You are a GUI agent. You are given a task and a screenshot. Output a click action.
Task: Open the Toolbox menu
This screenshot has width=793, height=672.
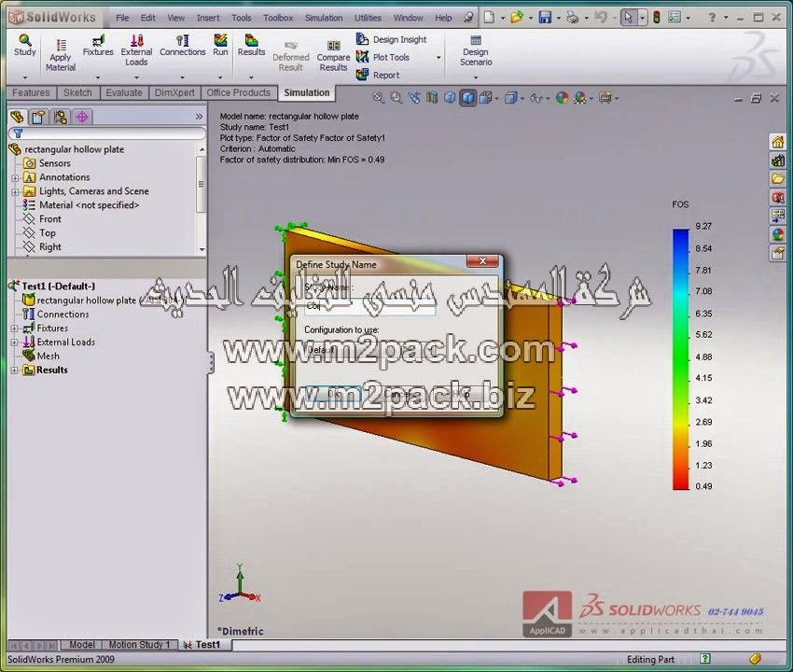pyautogui.click(x=278, y=18)
